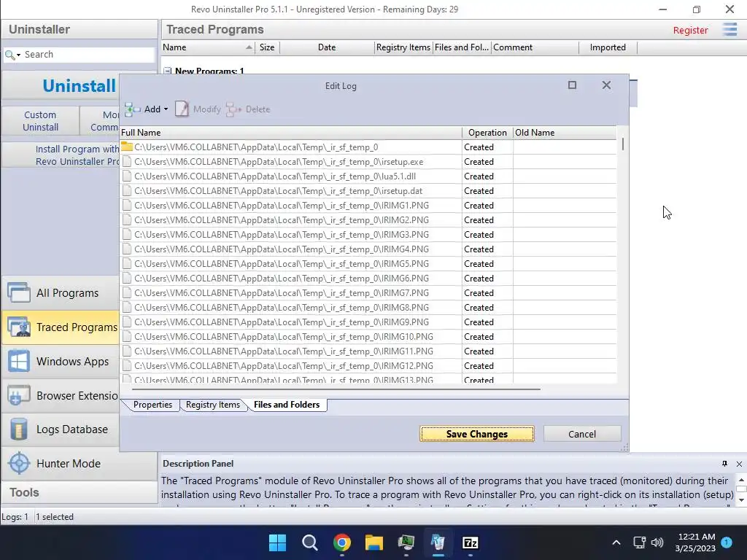Collapse the New Programs group
Viewport: 747px width, 560px height.
168,71
